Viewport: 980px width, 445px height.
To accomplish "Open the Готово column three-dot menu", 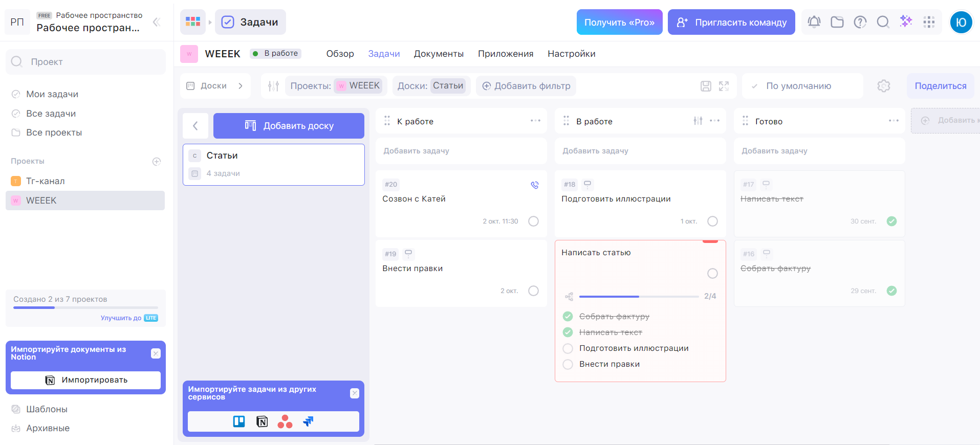I will [x=894, y=121].
